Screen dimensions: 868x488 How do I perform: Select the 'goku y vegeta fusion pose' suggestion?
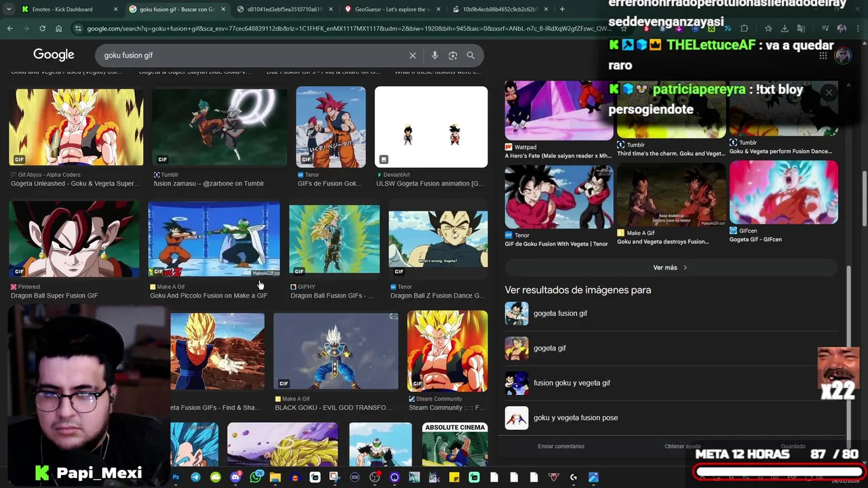click(576, 418)
